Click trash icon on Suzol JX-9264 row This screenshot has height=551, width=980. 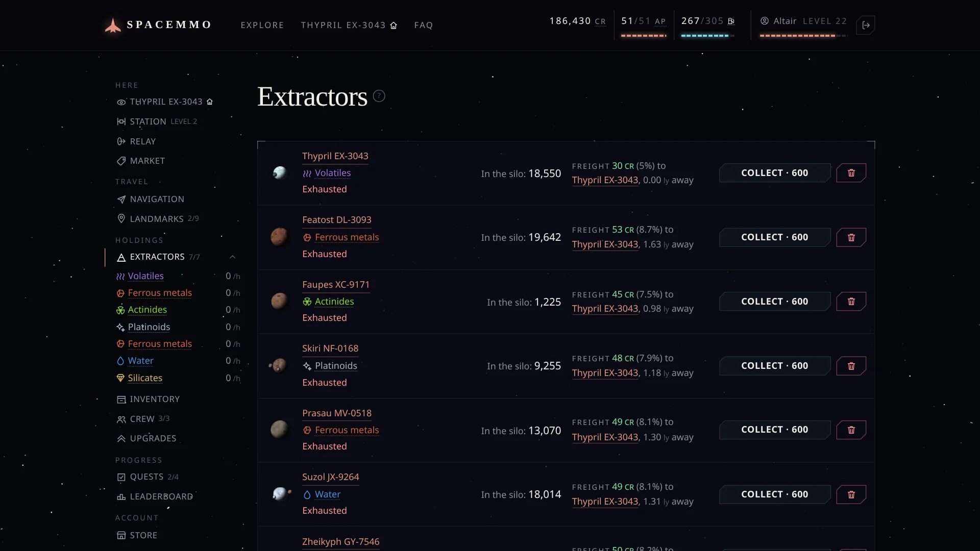coord(851,494)
